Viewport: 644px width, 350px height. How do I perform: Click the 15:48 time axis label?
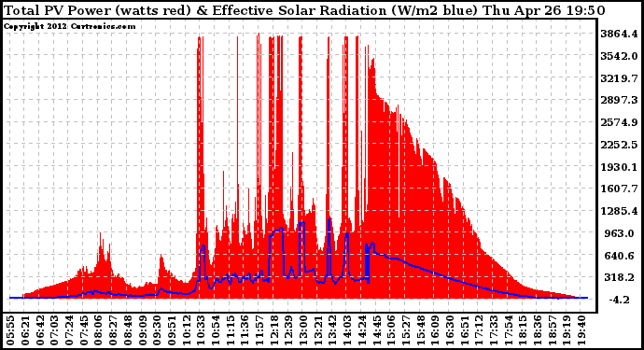[420, 330]
